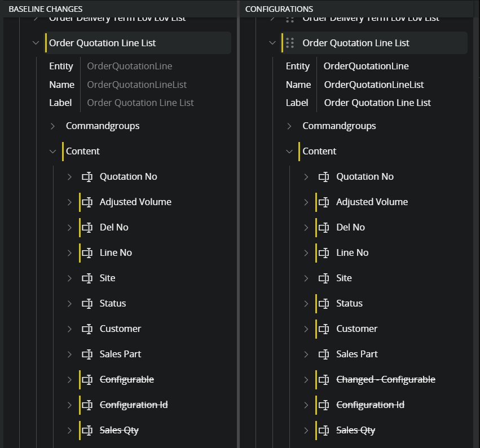Expand Status item in Configurations panel
The height and width of the screenshot is (448, 480).
[306, 304]
